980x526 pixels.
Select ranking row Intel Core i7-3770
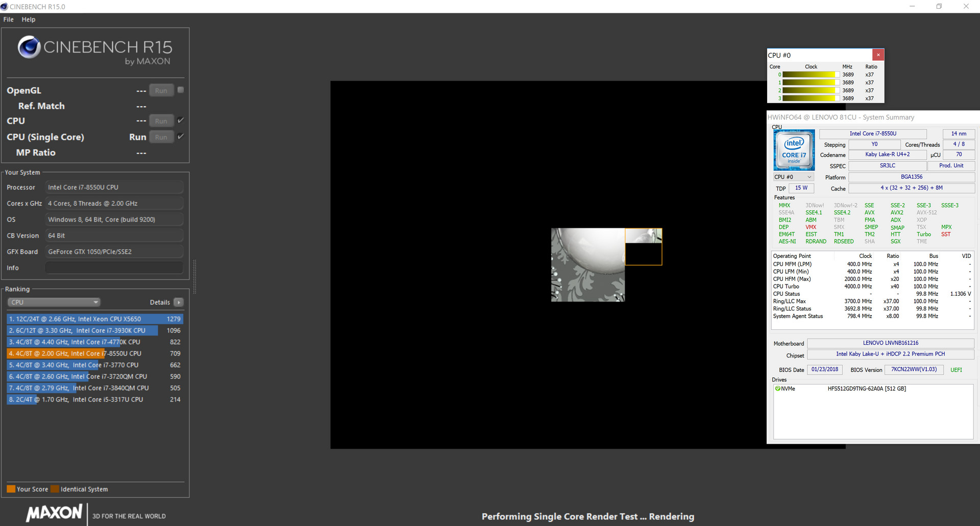pyautogui.click(x=95, y=365)
